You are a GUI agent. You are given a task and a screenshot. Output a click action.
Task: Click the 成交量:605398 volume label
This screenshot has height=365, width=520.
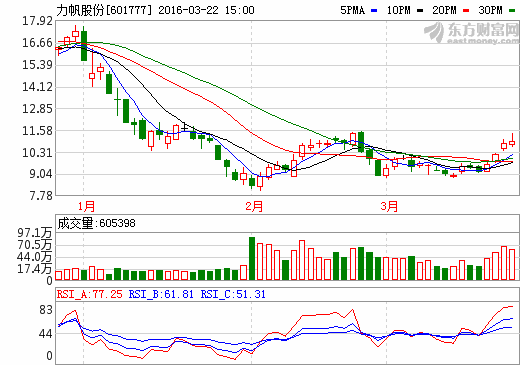(x=96, y=223)
